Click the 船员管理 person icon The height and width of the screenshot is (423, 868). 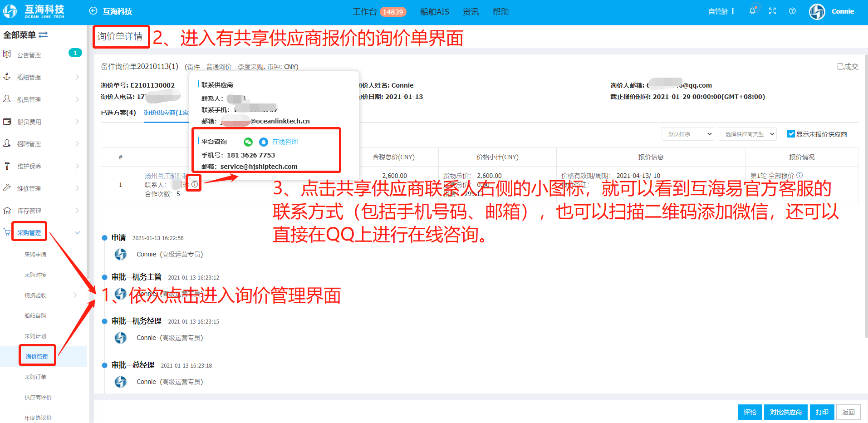[x=7, y=99]
